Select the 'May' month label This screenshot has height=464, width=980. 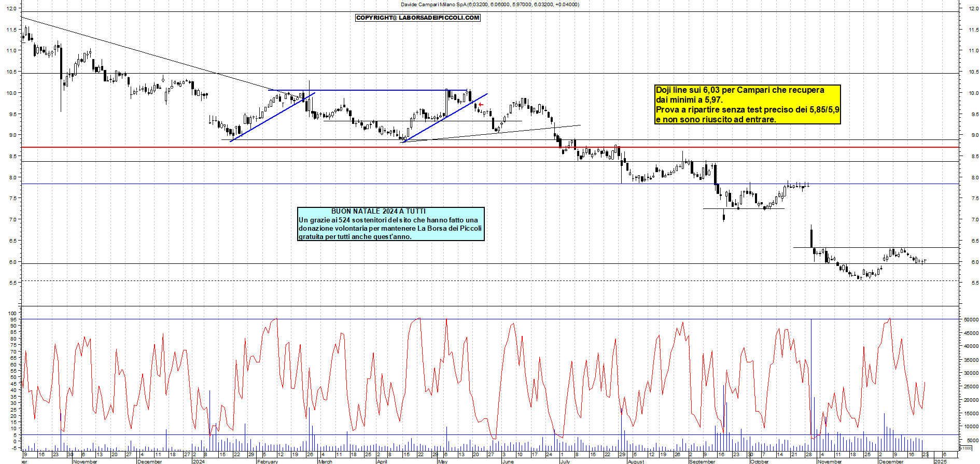click(x=442, y=461)
